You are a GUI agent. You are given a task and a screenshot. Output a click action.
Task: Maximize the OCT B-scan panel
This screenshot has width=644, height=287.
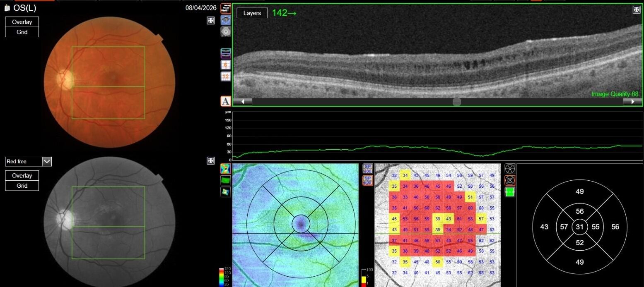(637, 10)
